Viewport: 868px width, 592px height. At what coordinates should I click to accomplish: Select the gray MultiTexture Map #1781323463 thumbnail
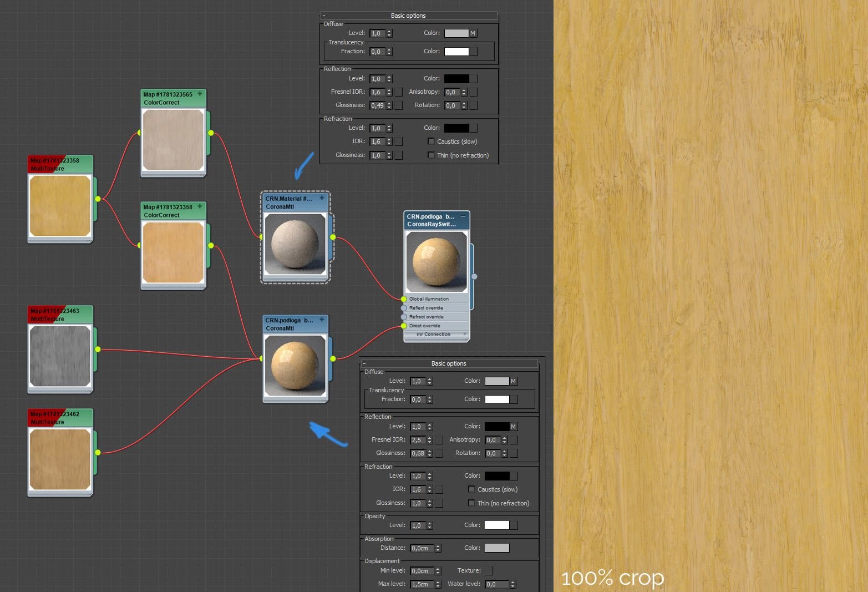(x=60, y=356)
